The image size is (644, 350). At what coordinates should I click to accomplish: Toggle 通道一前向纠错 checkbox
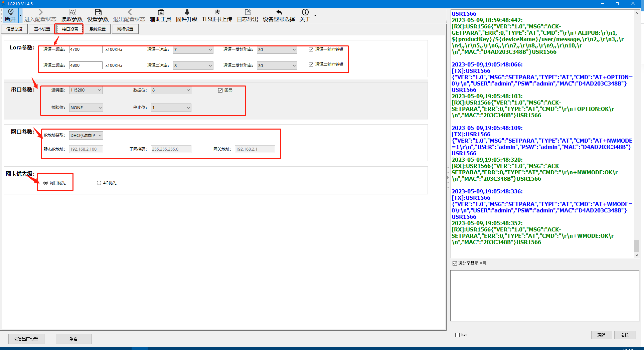pos(311,49)
